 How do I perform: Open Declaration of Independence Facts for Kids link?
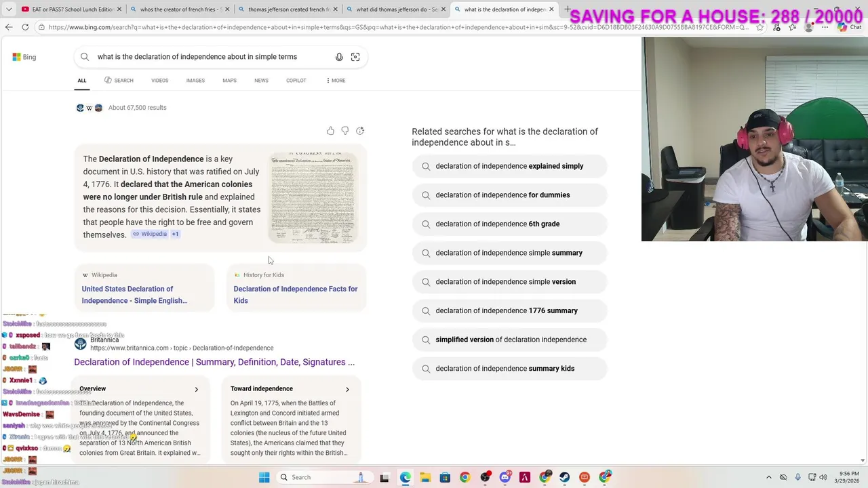coord(295,295)
